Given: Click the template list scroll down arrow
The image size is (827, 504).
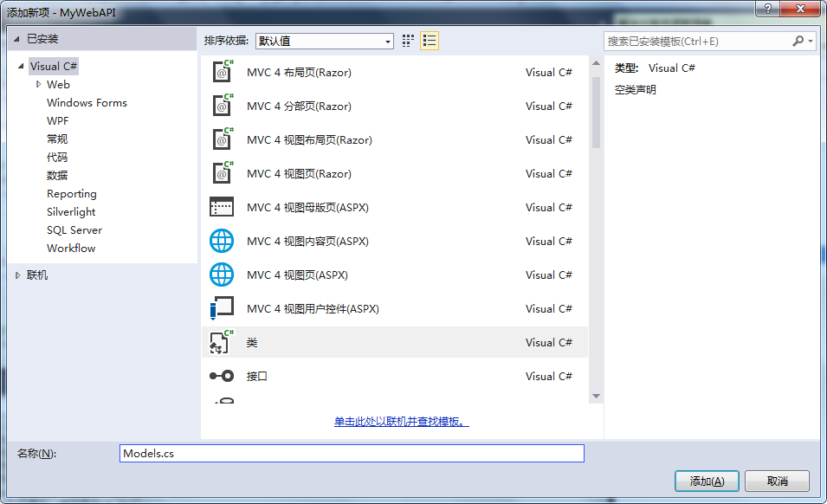Looking at the screenshot, I should click(596, 396).
